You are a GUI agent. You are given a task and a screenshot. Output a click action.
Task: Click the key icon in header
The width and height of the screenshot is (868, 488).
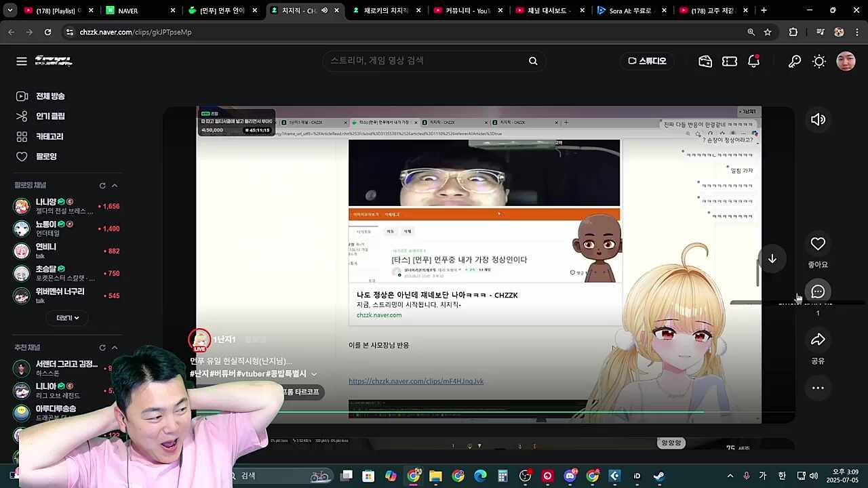coord(795,61)
